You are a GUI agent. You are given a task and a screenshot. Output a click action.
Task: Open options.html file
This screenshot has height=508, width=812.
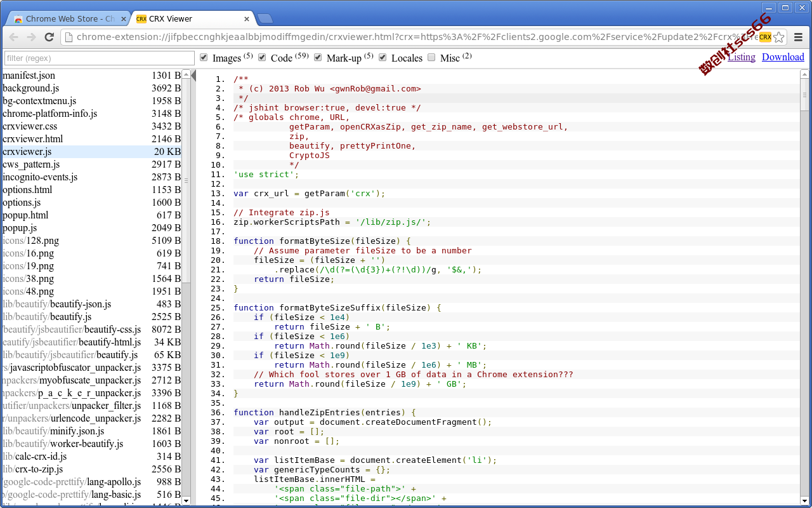tap(91, 190)
